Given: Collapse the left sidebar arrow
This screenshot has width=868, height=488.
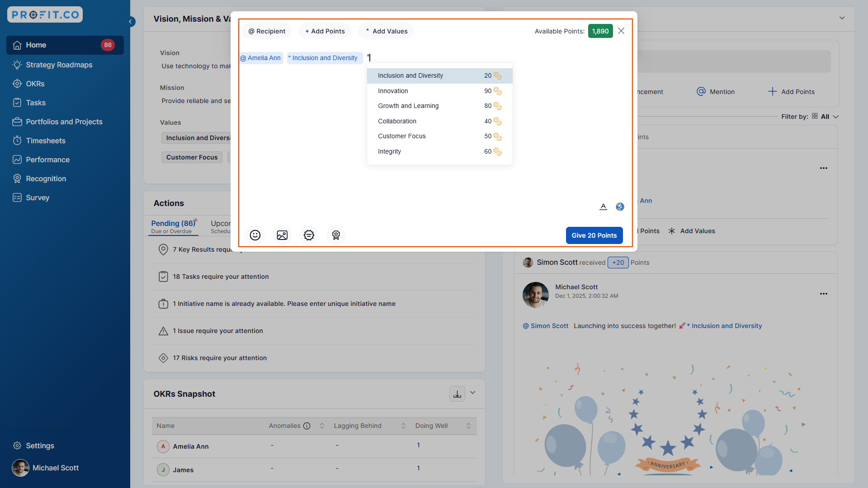Looking at the screenshot, I should [x=131, y=21].
